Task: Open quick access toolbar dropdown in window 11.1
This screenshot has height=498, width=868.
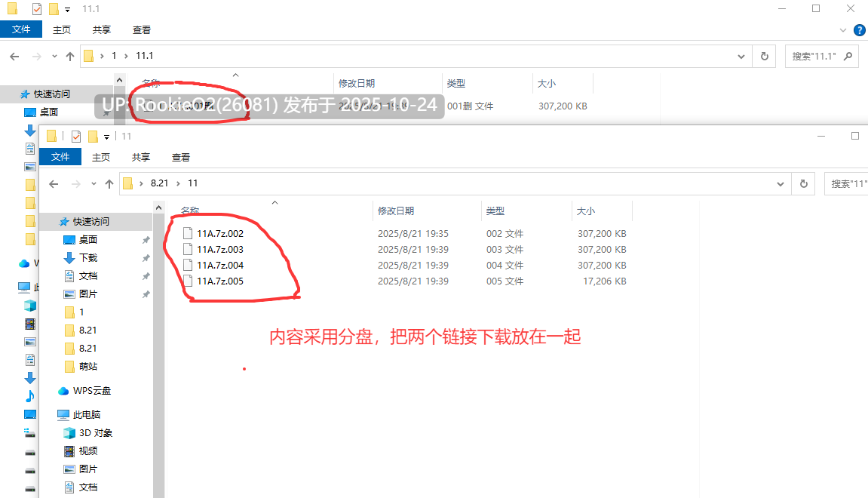Action: click(67, 9)
